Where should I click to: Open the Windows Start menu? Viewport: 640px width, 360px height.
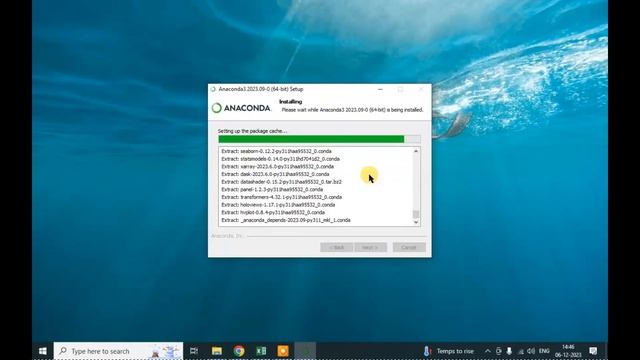tap(42, 351)
